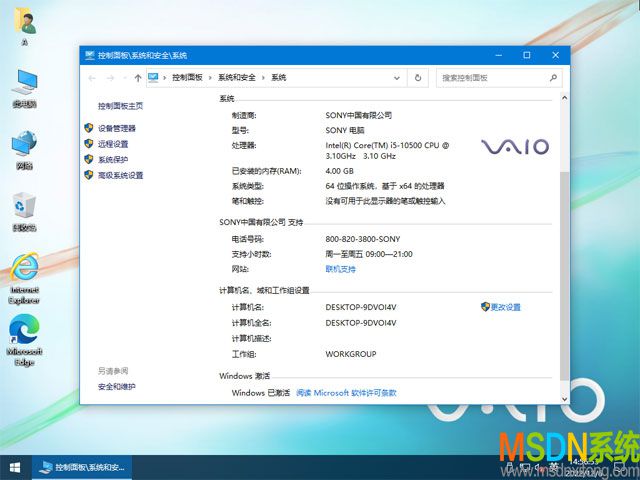Click the VAIO logo image
Screen dimensions: 640x480
[515, 147]
